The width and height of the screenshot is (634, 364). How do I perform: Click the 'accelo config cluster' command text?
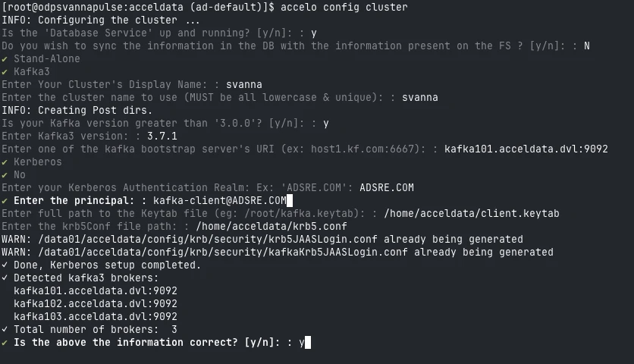click(344, 7)
